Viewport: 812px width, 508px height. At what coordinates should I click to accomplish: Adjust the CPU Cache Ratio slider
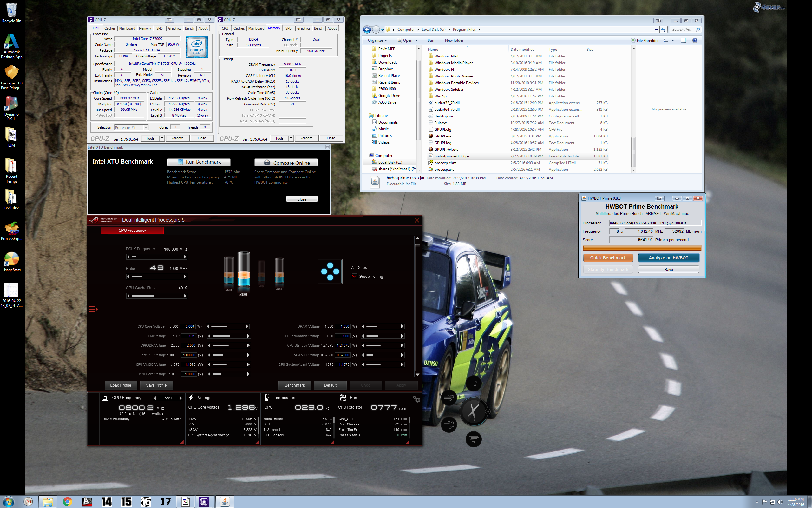click(x=157, y=296)
